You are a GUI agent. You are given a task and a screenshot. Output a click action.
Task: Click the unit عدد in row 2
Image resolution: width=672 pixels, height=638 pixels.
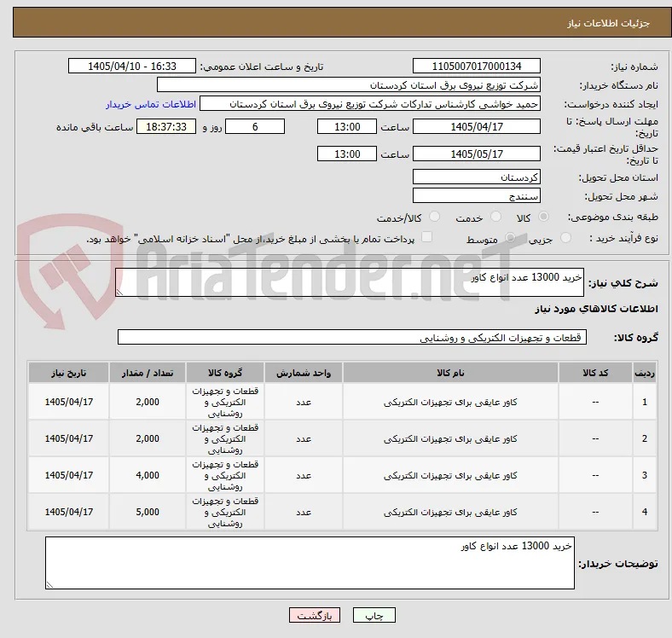(x=304, y=439)
